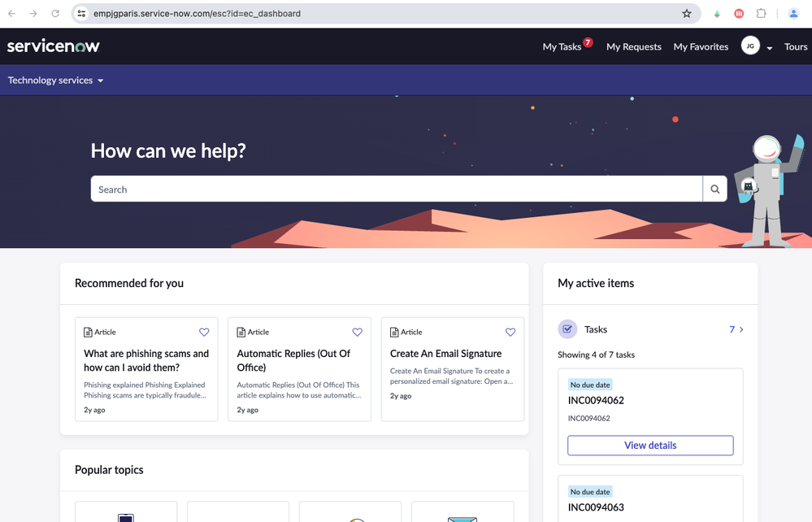
Task: Click the My Tasks badge showing 7
Action: click(588, 41)
